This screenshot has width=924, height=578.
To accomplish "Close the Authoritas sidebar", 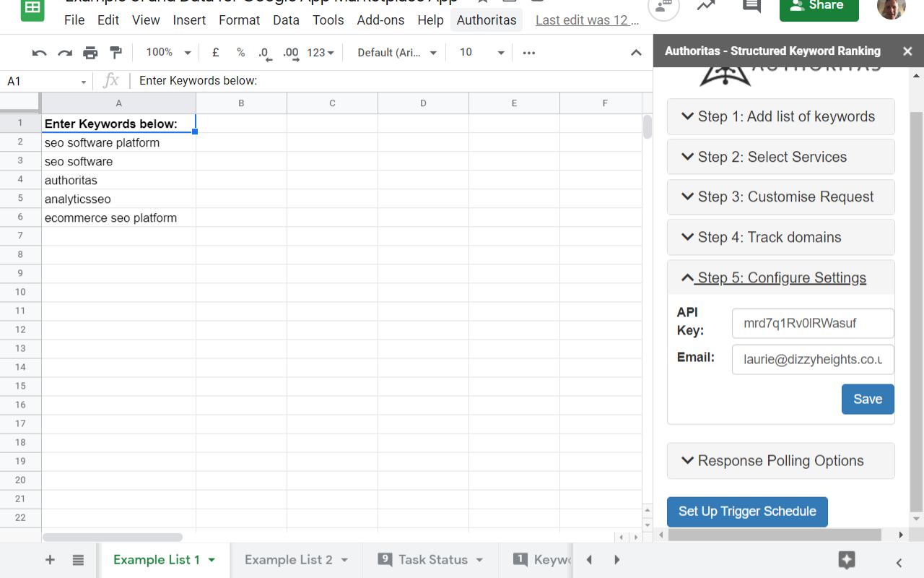I will click(907, 51).
